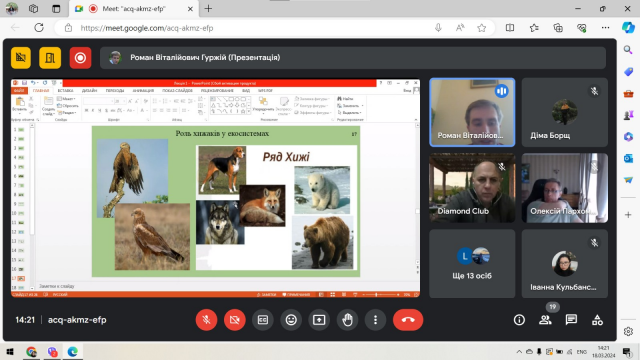The width and height of the screenshot is (640, 360).
Task: Open the chat with everyone panel
Action: pyautogui.click(x=571, y=320)
